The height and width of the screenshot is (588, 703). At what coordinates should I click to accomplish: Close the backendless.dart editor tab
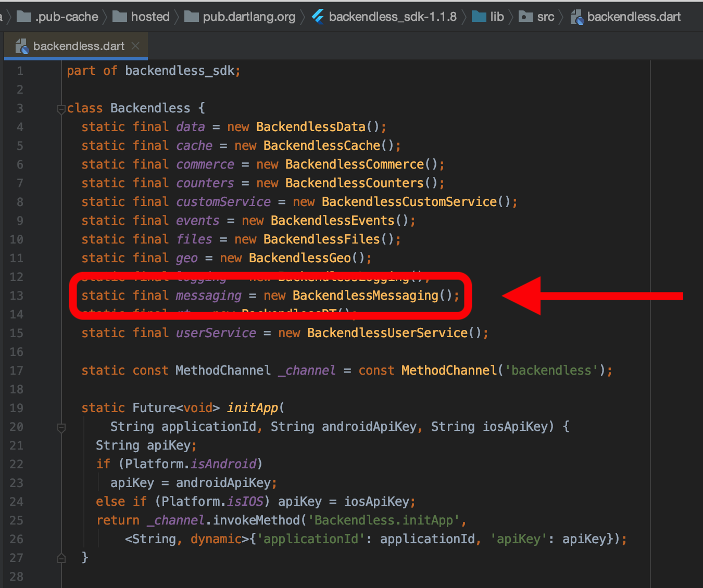(x=135, y=46)
